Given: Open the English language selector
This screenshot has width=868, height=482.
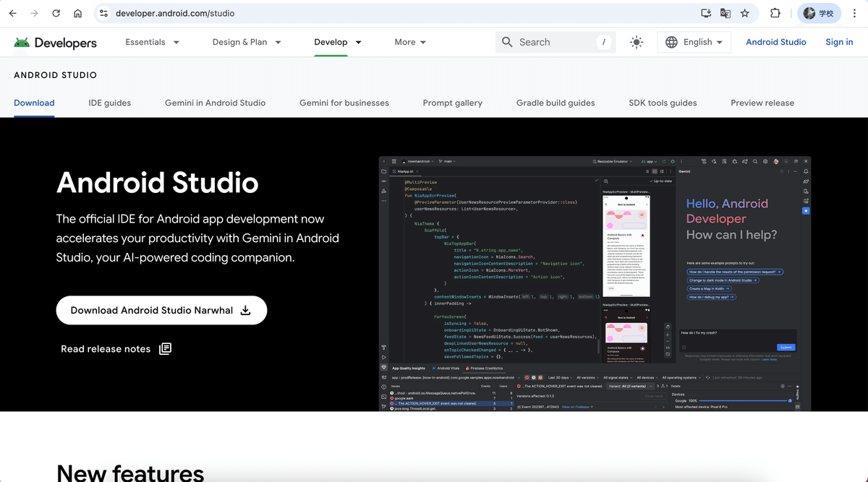Looking at the screenshot, I should click(x=693, y=42).
